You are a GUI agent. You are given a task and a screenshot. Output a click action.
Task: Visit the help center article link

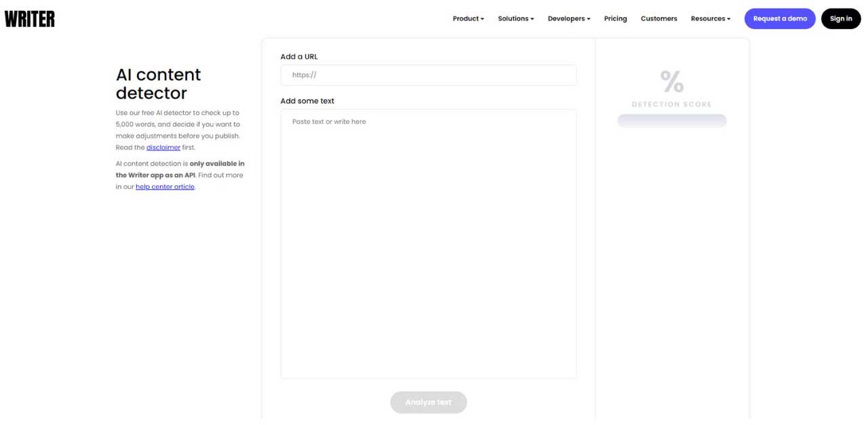165,186
